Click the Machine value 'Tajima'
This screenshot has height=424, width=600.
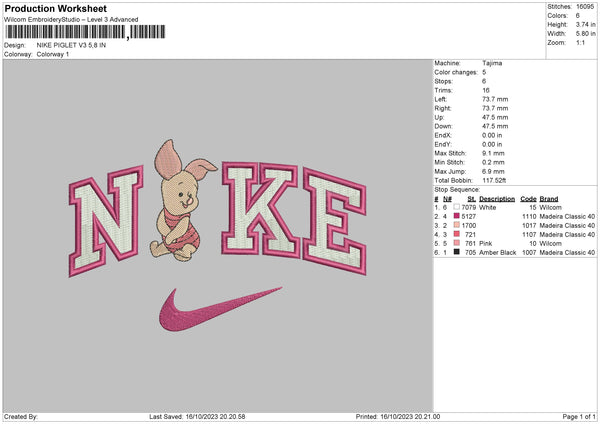pos(492,63)
